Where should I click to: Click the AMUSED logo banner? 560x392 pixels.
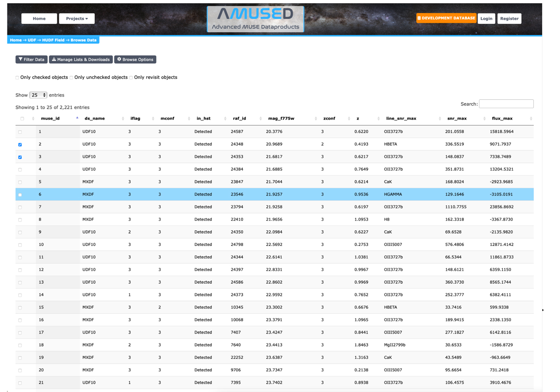255,19
